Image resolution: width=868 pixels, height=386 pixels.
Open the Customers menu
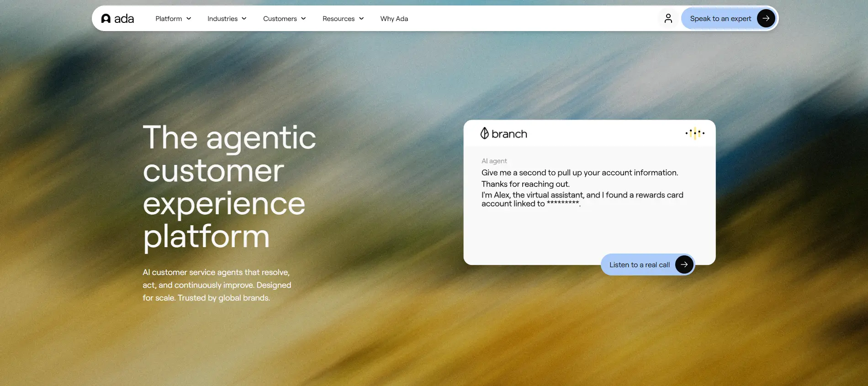285,19
